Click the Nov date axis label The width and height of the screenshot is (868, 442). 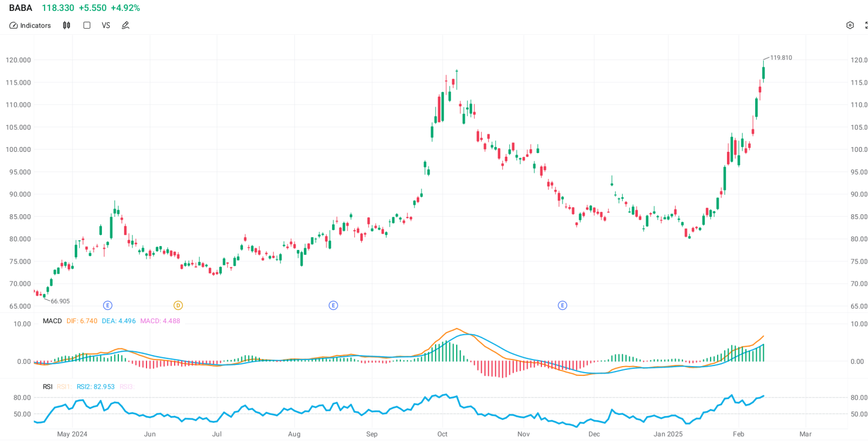click(524, 434)
